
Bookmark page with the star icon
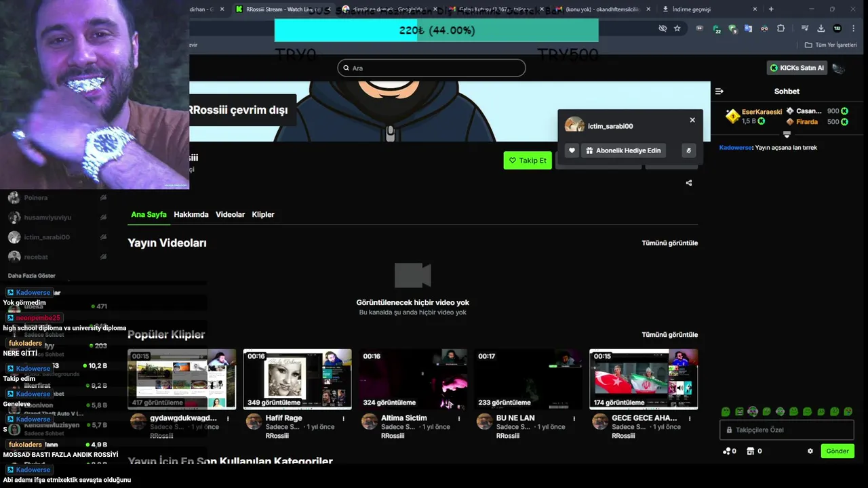pyautogui.click(x=677, y=28)
